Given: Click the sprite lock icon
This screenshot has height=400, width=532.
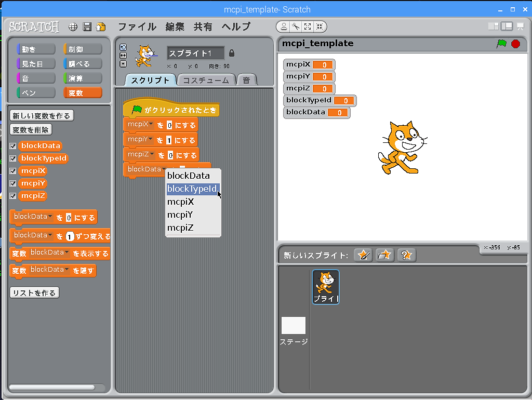Looking at the screenshot, I should coord(232,54).
